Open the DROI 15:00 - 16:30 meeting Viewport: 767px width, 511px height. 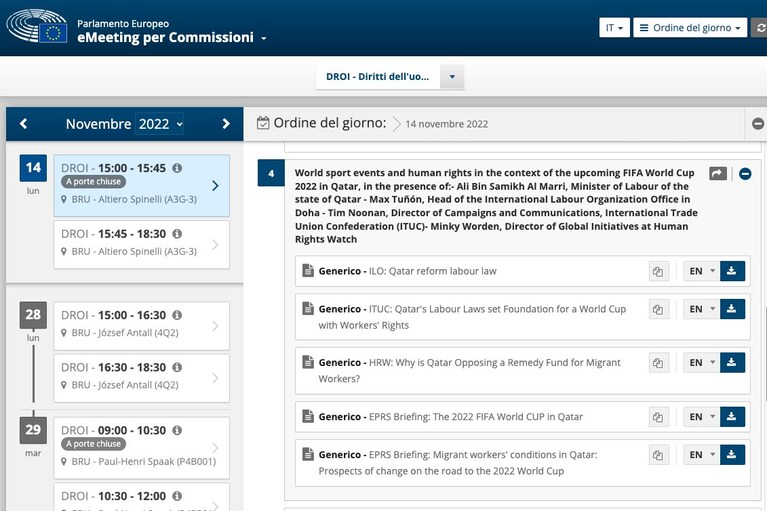pyautogui.click(x=141, y=326)
